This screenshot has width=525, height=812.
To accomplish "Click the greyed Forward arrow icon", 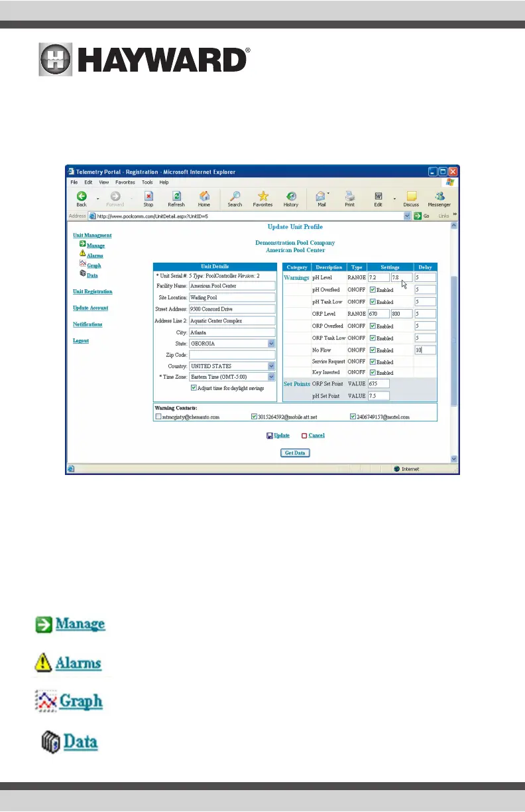I will click(115, 196).
